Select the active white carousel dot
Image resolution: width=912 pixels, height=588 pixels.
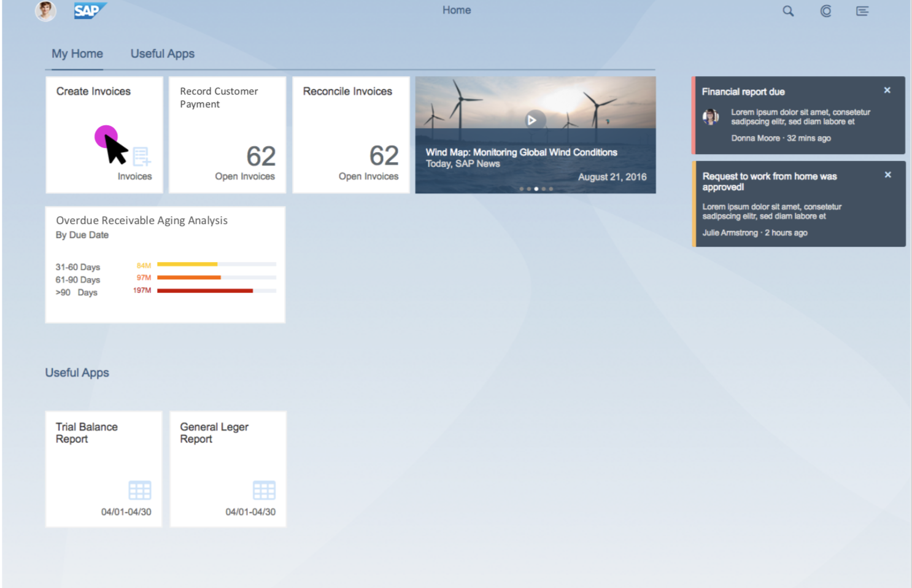tap(536, 188)
